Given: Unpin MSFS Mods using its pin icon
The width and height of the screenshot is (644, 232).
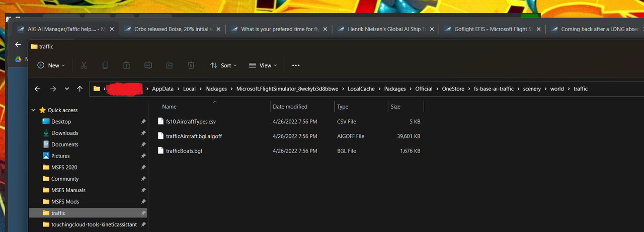Looking at the screenshot, I should click(x=143, y=201).
